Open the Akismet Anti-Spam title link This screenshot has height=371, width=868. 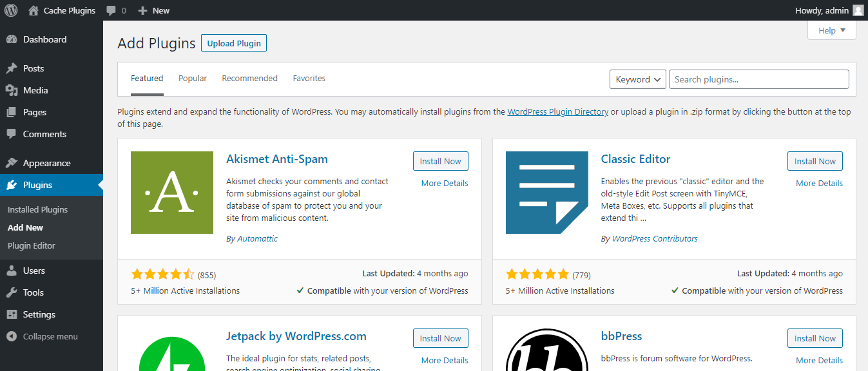277,159
